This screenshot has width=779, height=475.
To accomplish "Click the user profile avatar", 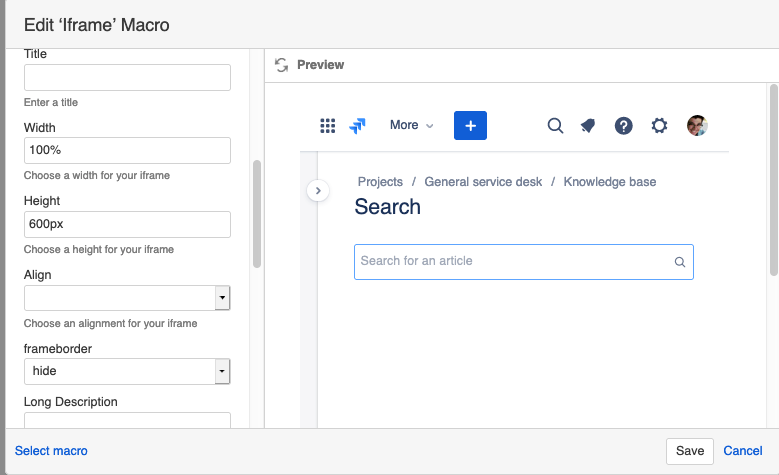I will 697,126.
